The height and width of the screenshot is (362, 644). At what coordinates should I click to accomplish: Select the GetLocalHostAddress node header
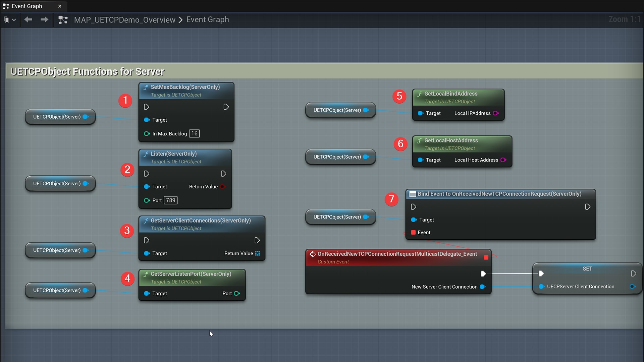point(451,140)
